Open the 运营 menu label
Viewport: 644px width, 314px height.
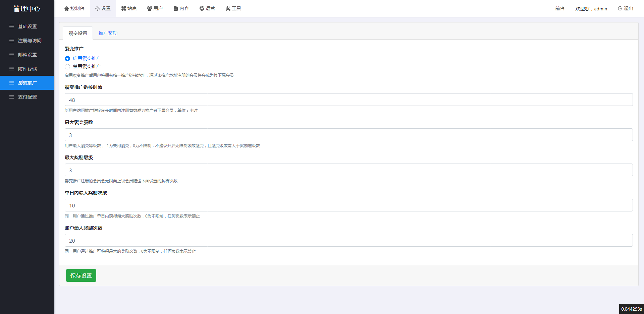pos(210,8)
